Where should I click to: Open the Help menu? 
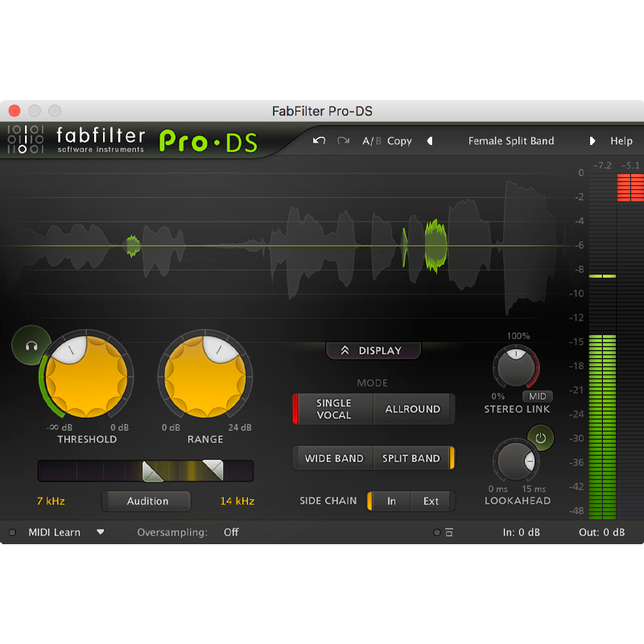click(621, 141)
